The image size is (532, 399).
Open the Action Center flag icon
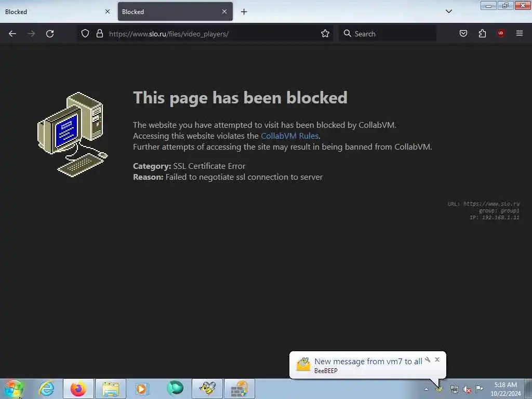pyautogui.click(x=479, y=389)
